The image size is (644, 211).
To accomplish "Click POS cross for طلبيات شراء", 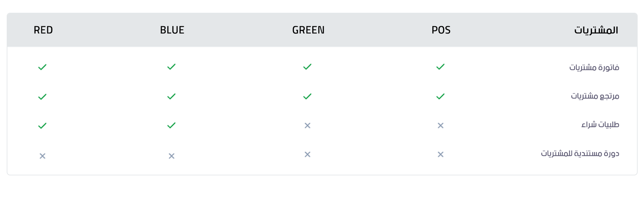I will [440, 126].
